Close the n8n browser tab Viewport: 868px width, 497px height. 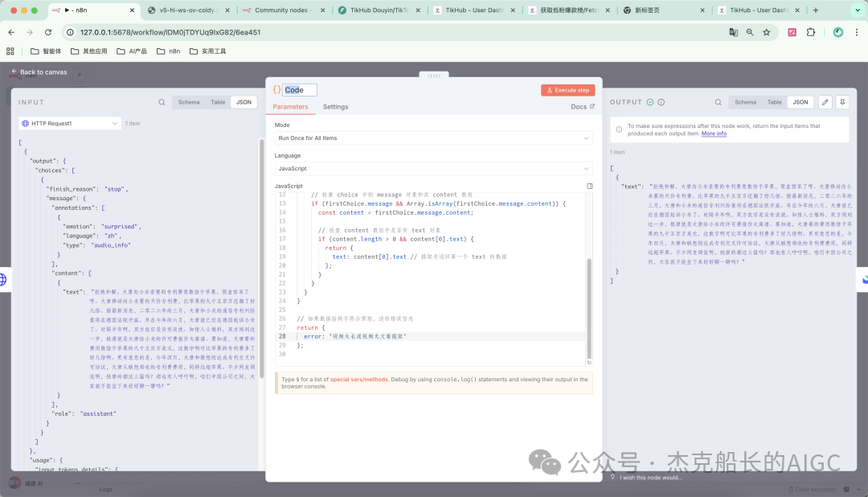(x=132, y=10)
